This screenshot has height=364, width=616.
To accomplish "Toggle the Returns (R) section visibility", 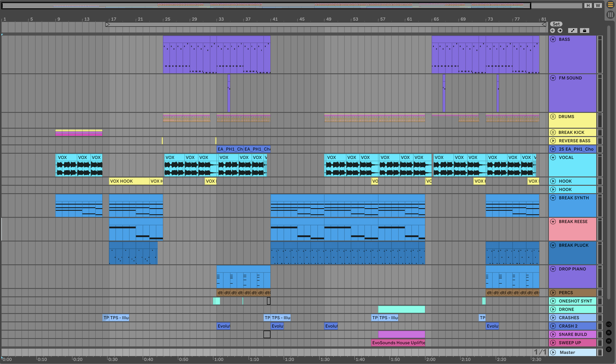I will point(609,333).
